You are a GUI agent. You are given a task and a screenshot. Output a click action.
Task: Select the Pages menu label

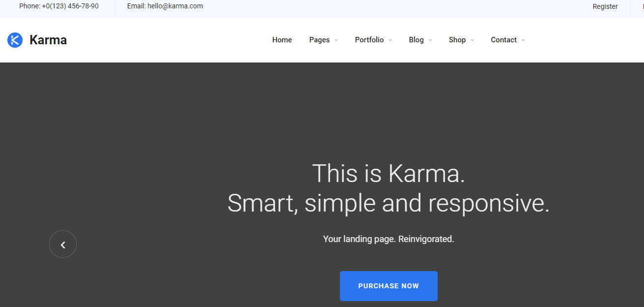tap(319, 40)
